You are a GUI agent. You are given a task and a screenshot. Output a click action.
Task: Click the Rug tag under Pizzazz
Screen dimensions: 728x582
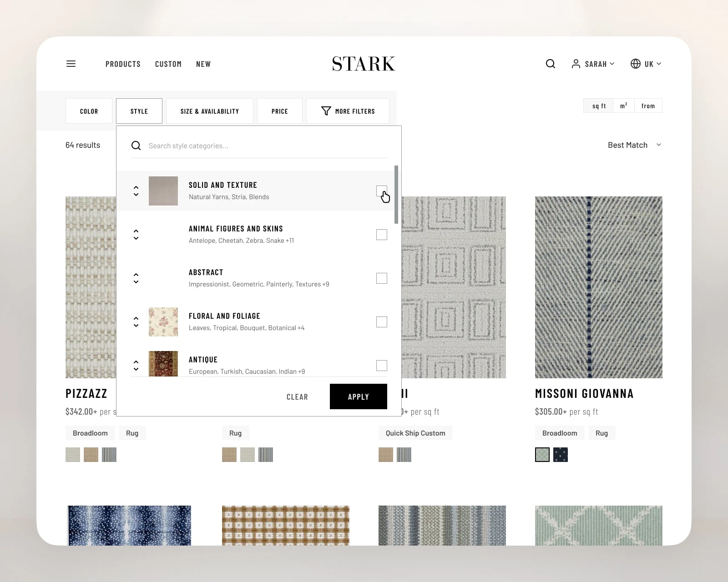point(132,433)
